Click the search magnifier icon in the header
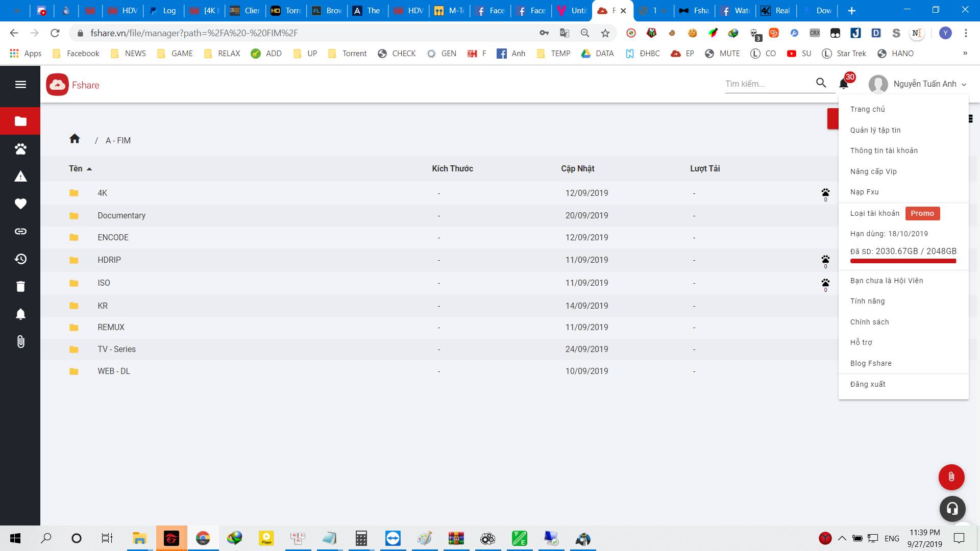Screen dimensions: 980x551 (821, 83)
